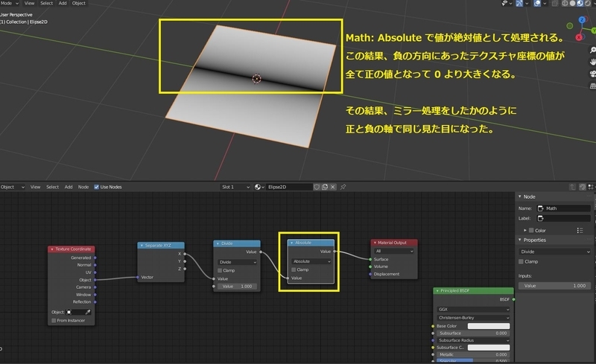Switch to material preview shading
The image size is (596, 364).
(580, 3)
